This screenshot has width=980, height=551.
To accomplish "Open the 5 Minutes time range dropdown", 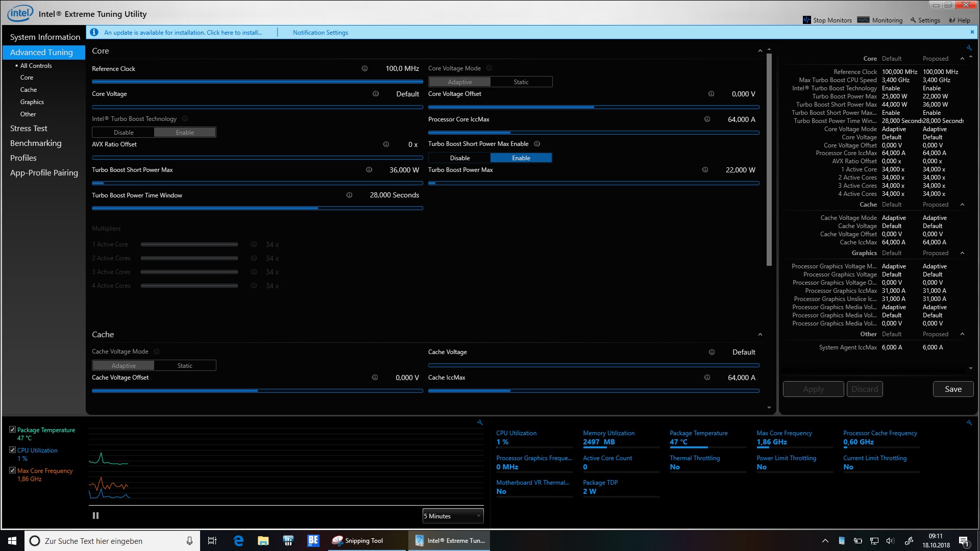I will (453, 516).
